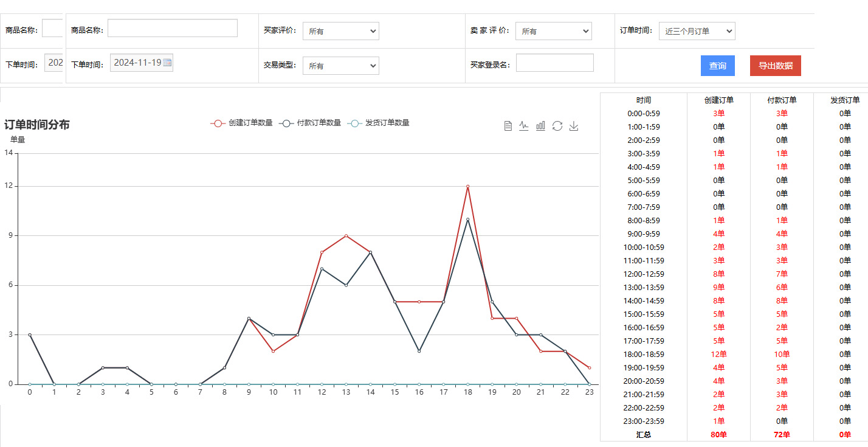This screenshot has width=868, height=447.
Task: Toggle 发货订单数量 legend series
Action: (378, 123)
